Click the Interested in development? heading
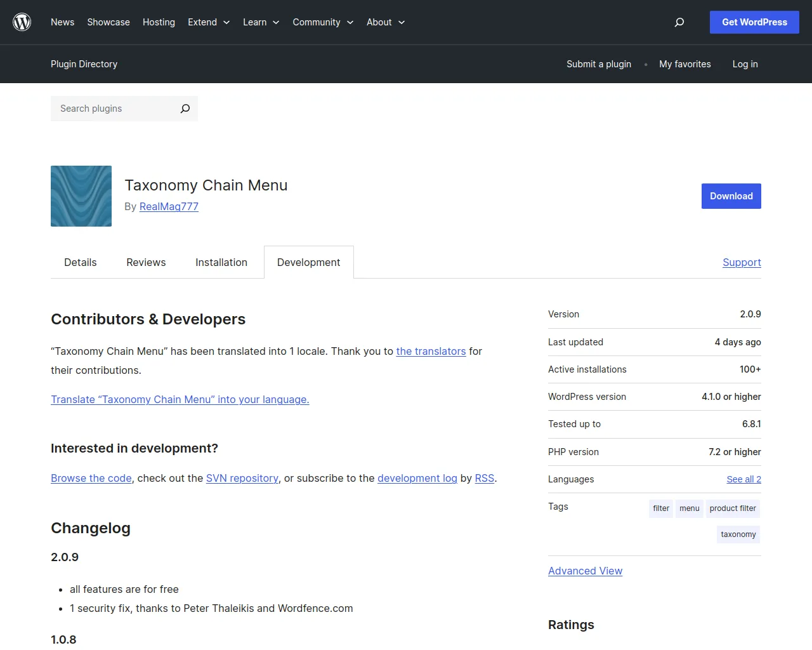812x650 pixels. 134,448
